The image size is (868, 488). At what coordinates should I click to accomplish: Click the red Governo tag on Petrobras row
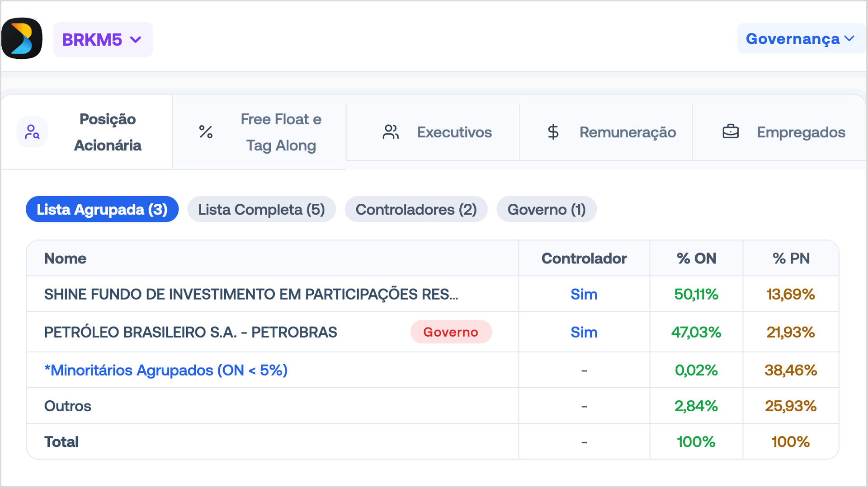pos(451,332)
